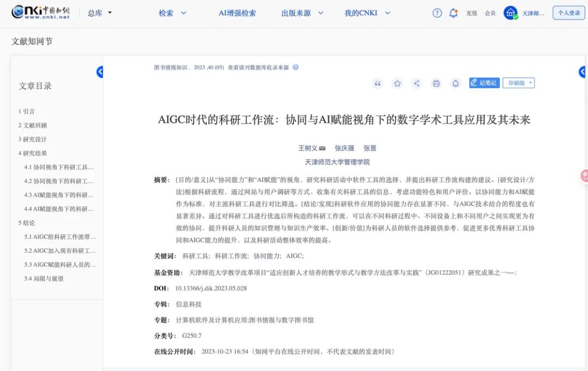This screenshot has height=371, width=588.
Task: Click the institution avatar icon
Action: point(510,13)
